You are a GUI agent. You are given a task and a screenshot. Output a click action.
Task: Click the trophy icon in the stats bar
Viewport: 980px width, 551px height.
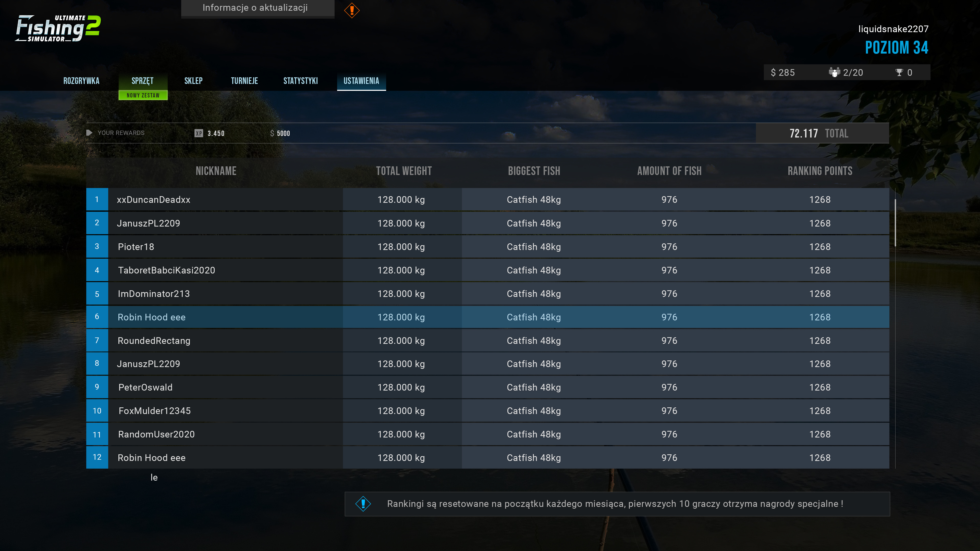click(899, 72)
